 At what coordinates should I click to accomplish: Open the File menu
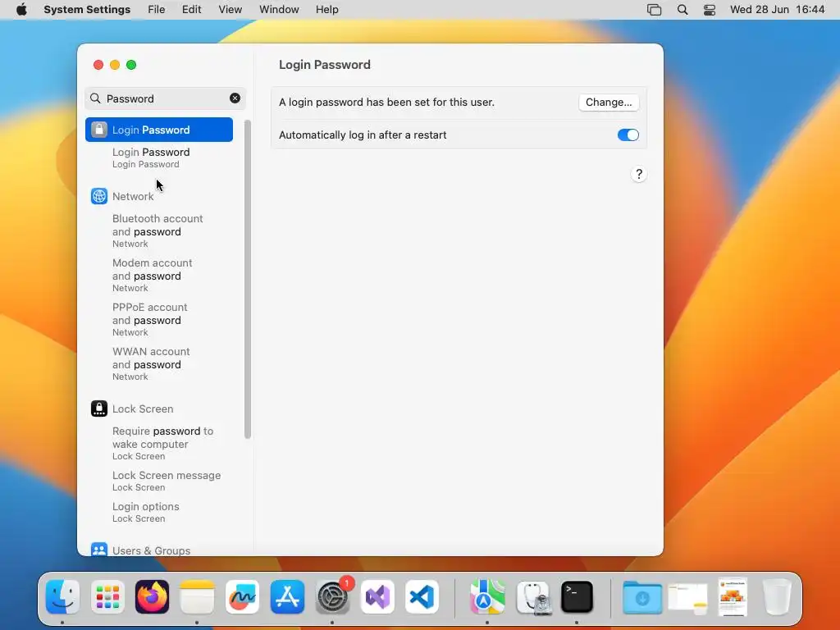click(x=157, y=9)
